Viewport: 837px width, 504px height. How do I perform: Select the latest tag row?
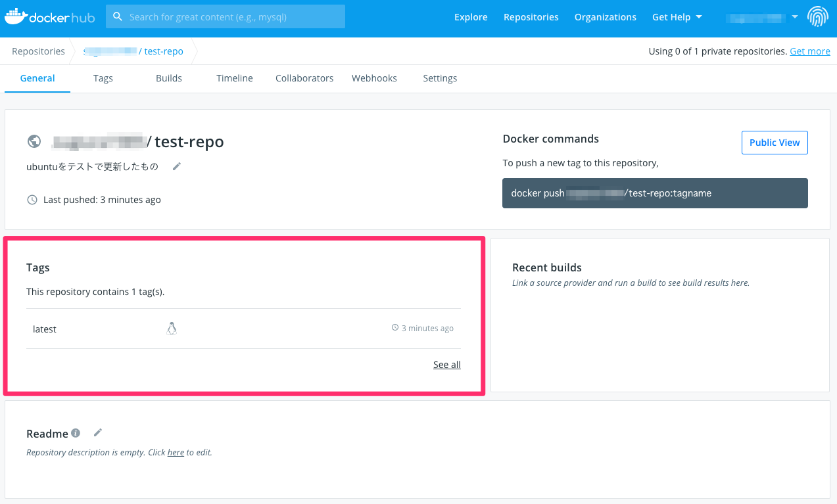point(243,329)
